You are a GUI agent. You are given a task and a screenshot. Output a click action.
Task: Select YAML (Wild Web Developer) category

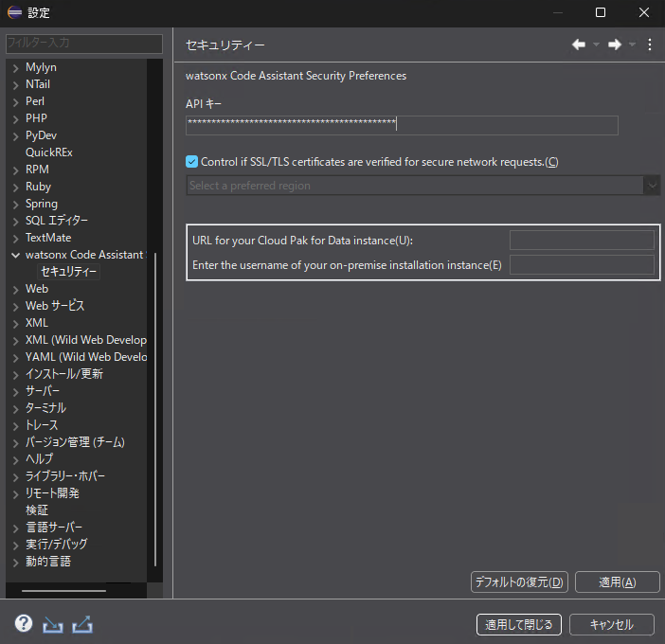[86, 357]
